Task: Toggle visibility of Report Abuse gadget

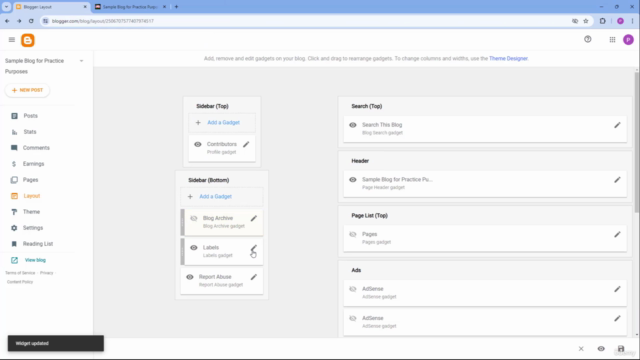Action: 189,277
